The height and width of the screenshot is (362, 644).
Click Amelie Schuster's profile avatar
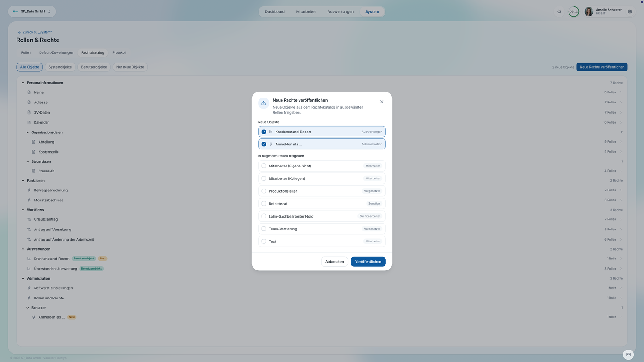coord(589,11)
